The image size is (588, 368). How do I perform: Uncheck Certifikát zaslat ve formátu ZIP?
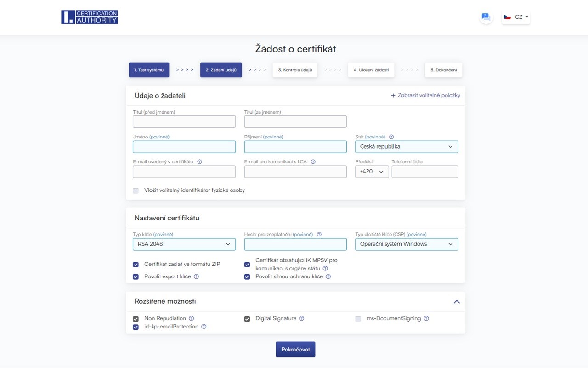(136, 264)
